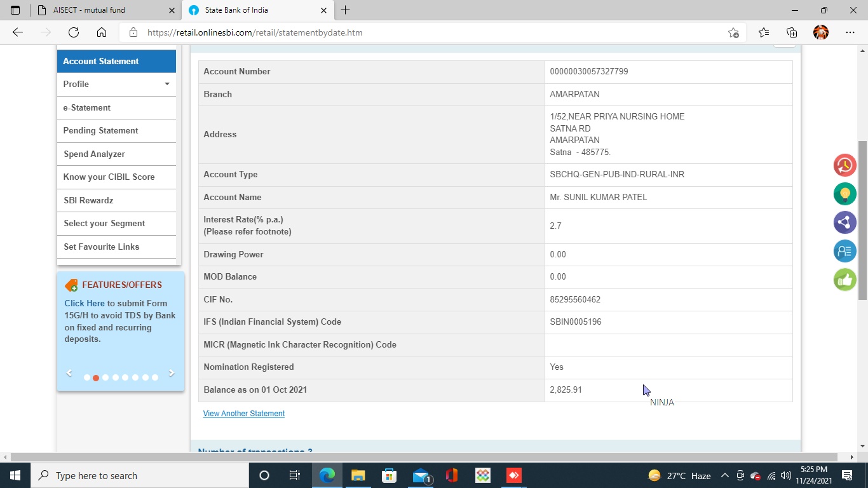Open Edge Settings and more menu
This screenshot has height=488, width=868.
coord(850,32)
